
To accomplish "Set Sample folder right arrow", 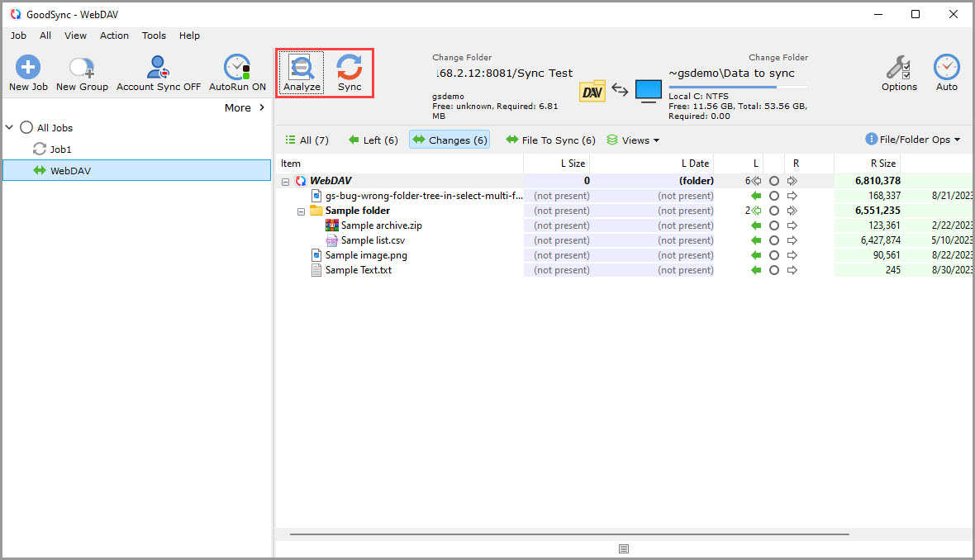I will point(792,211).
